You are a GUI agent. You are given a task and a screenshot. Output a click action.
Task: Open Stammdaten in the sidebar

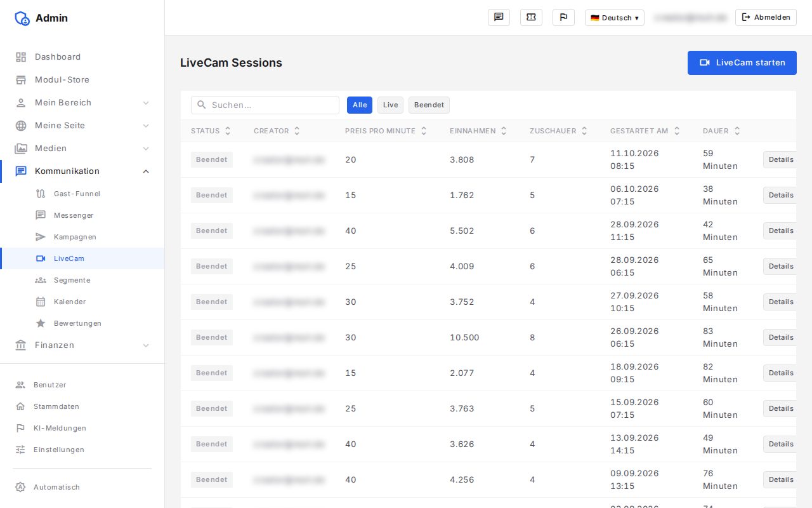tap(82, 406)
